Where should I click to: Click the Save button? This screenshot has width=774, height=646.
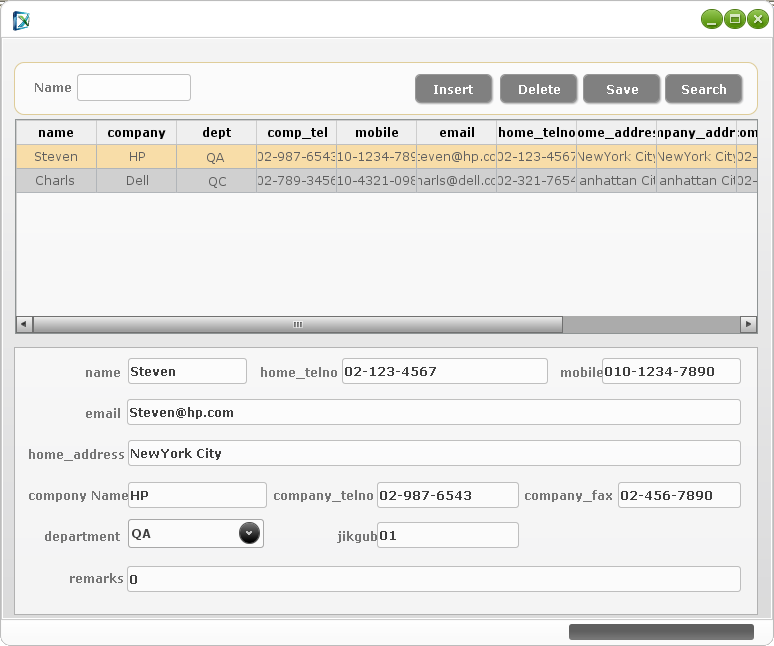621,89
